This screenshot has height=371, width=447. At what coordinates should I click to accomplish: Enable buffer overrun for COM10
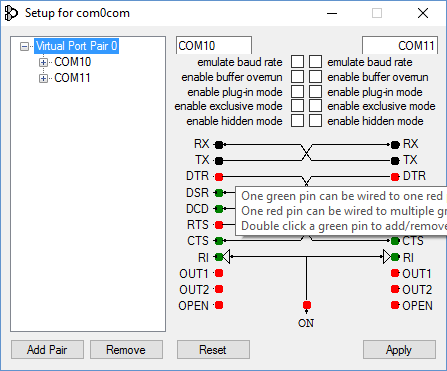(x=297, y=77)
